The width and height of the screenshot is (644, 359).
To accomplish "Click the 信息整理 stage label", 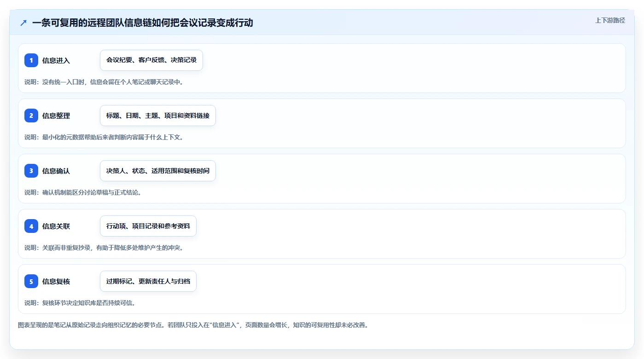I will tap(56, 116).
